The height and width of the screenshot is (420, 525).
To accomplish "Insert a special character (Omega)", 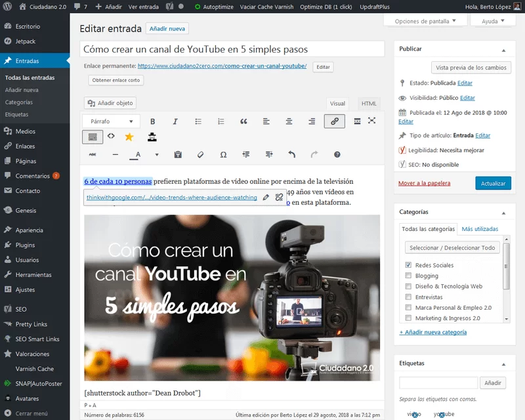I will coord(223,154).
